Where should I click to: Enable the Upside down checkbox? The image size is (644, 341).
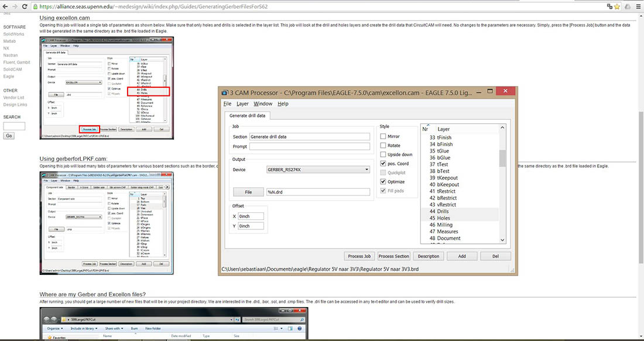383,154
